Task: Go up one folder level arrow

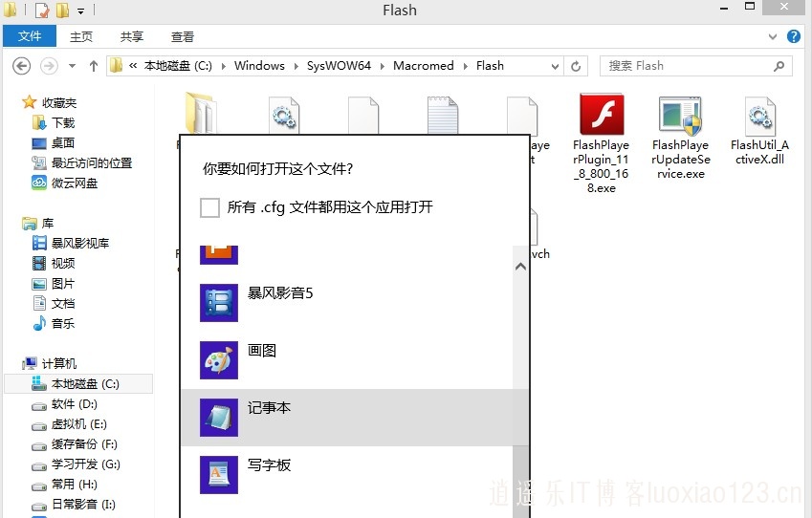Action: click(x=93, y=66)
